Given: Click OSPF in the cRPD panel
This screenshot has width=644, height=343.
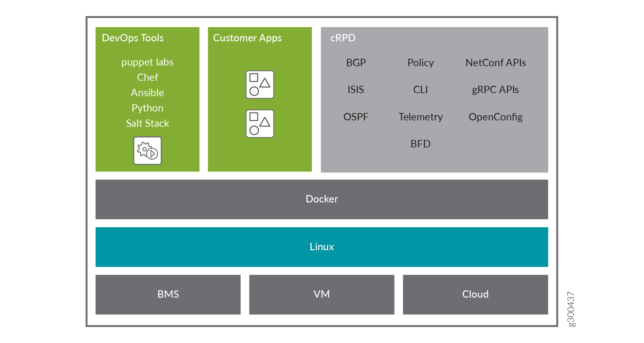Looking at the screenshot, I should tap(356, 117).
